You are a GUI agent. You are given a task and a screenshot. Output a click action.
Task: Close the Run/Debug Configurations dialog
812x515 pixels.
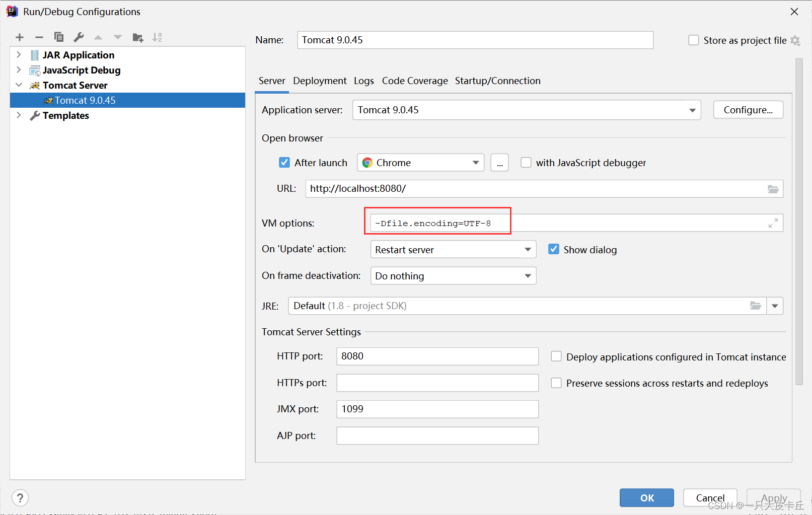click(794, 12)
